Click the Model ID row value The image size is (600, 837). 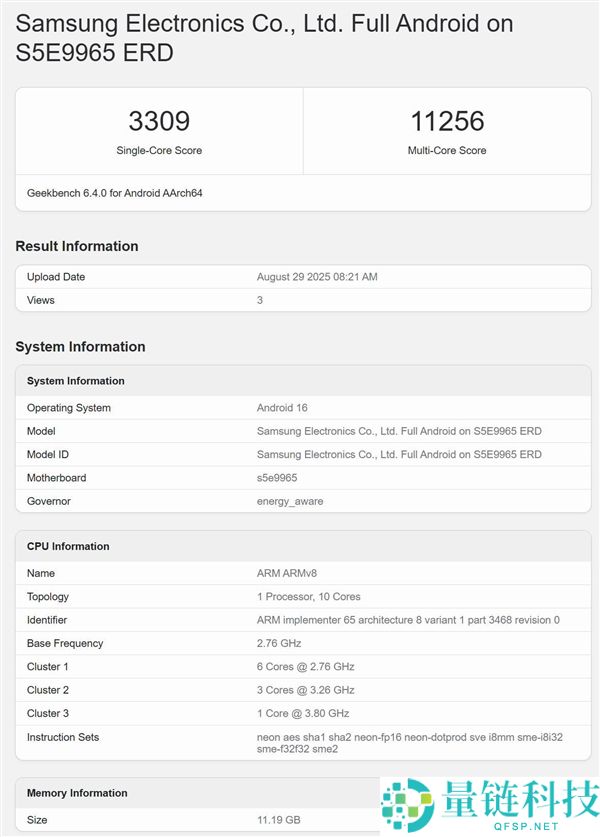[399, 454]
